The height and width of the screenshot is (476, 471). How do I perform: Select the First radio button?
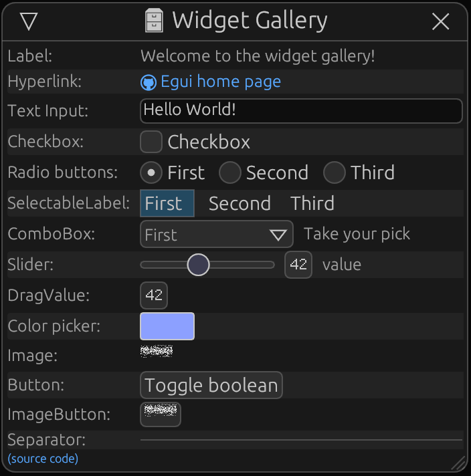tap(151, 172)
